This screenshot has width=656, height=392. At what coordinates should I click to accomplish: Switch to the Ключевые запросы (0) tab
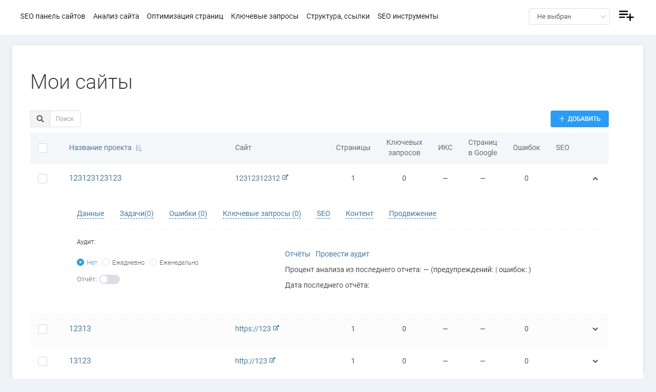click(x=262, y=214)
